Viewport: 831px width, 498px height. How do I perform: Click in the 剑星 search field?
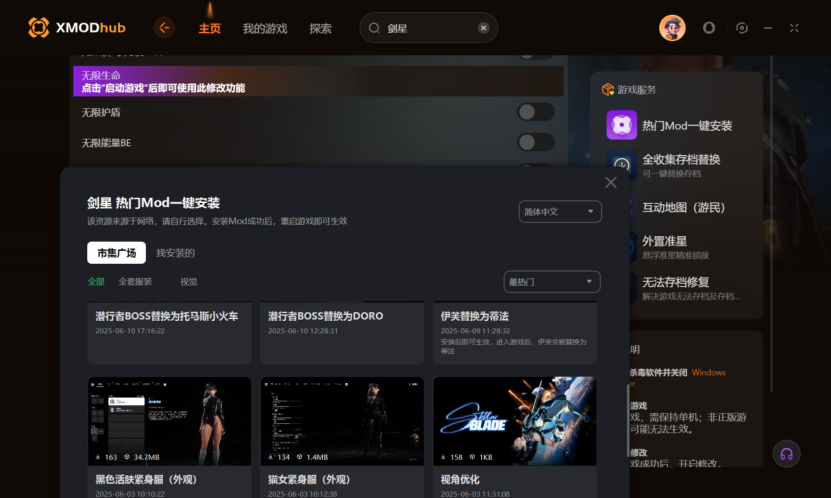(428, 28)
